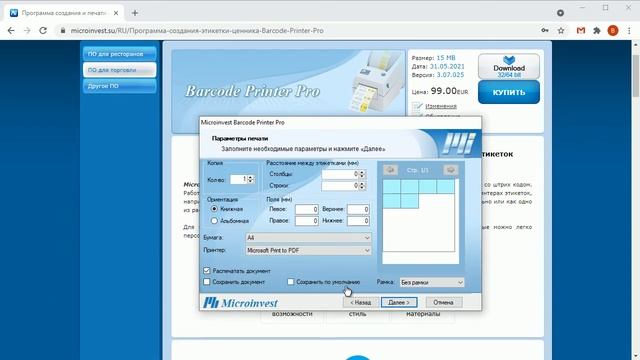Open Другое ПО sidebar item
The image size is (640, 360).
[120, 86]
